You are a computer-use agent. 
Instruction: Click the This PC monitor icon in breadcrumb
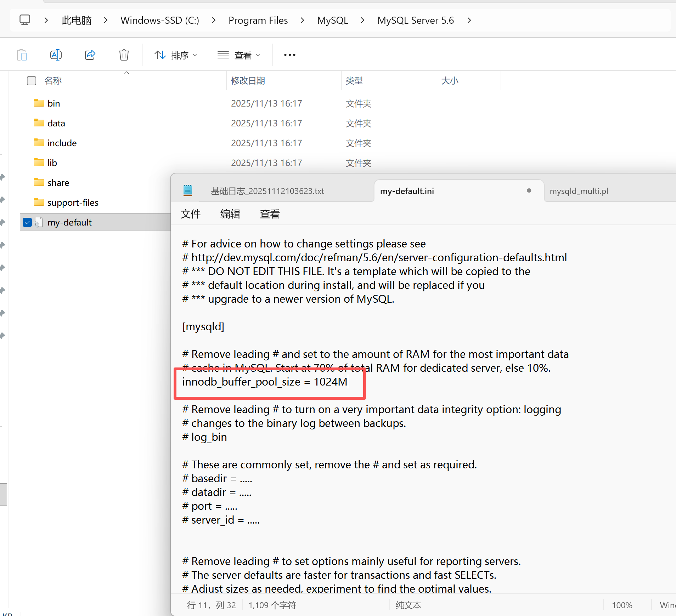click(x=25, y=20)
